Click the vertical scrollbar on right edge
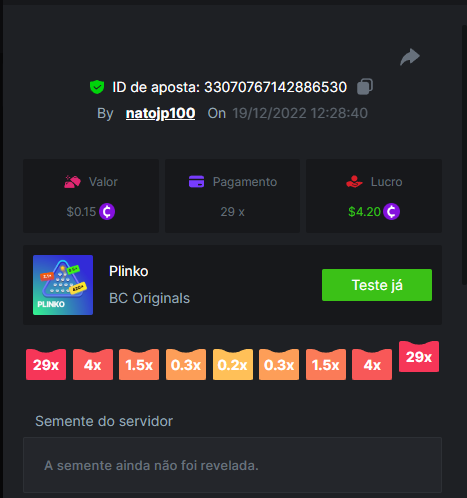Image resolution: width=467 pixels, height=498 pixels. click(464, 155)
